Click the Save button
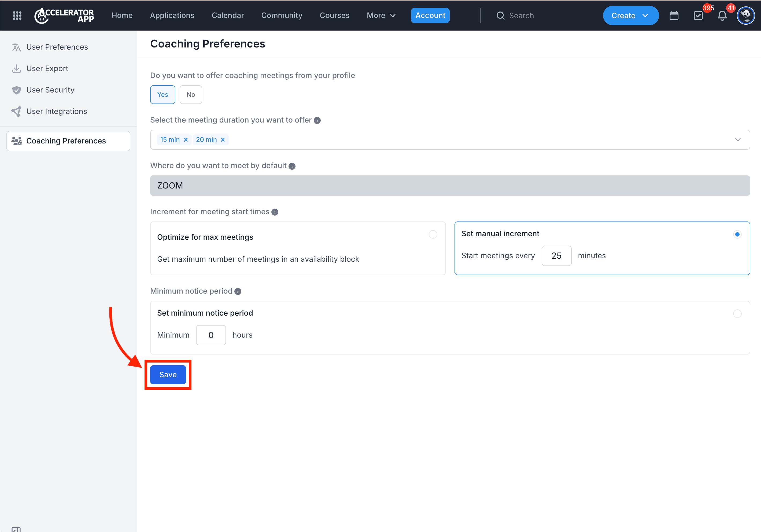Image resolution: width=761 pixels, height=532 pixels. (x=168, y=375)
